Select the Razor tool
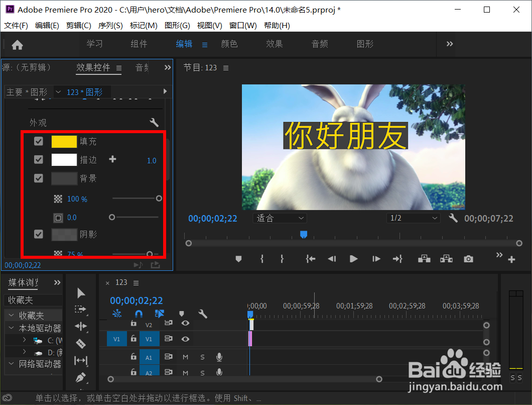Viewport: 532px width, 405px height. (x=81, y=344)
